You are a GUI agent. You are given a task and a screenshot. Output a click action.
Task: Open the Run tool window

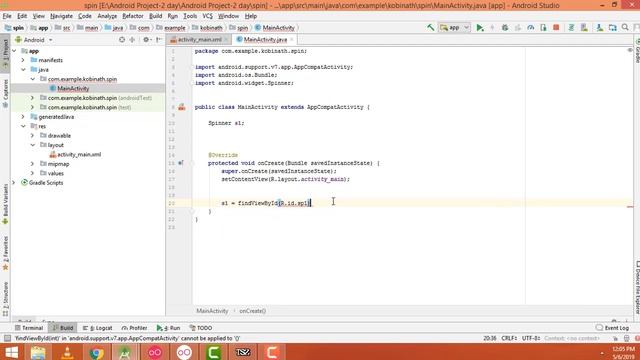point(168,328)
